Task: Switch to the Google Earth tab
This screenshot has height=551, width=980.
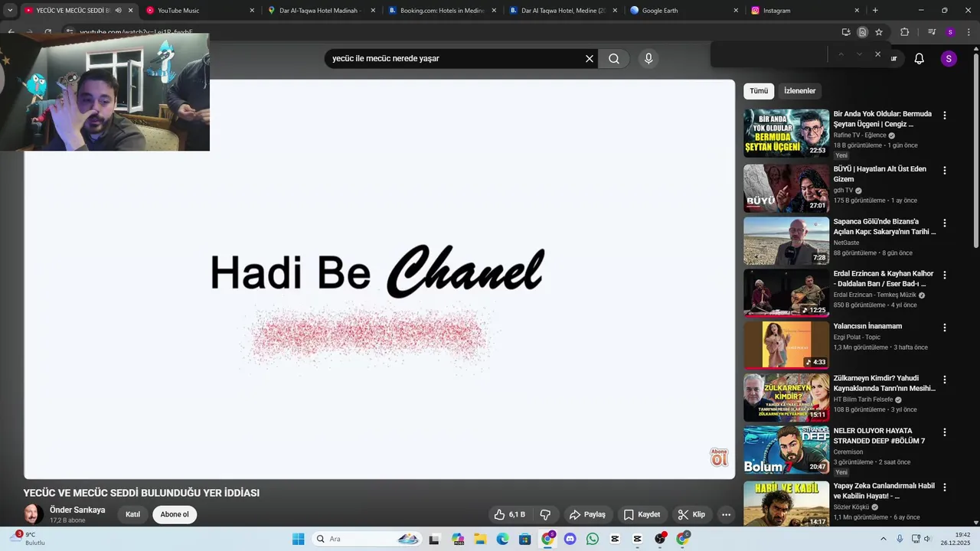Action: click(x=684, y=11)
